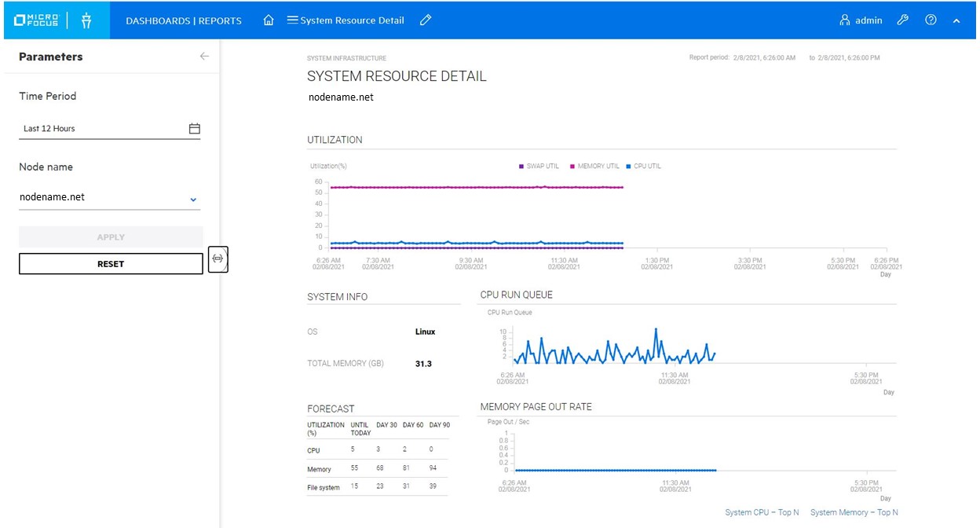Click System Resource Detail title in header
The image size is (980, 528).
353,20
